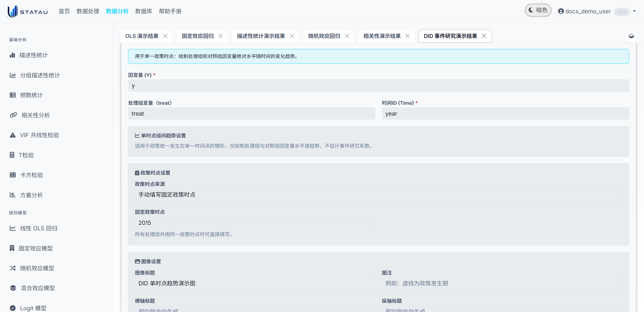Click the 固定效应模型 building icon
This screenshot has height=312, width=644.
coord(12,248)
